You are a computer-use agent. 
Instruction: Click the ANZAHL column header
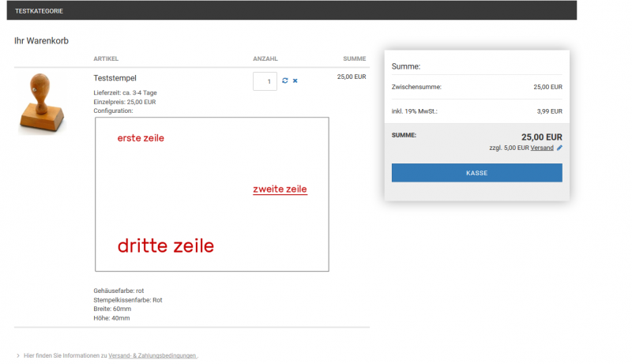pyautogui.click(x=265, y=58)
